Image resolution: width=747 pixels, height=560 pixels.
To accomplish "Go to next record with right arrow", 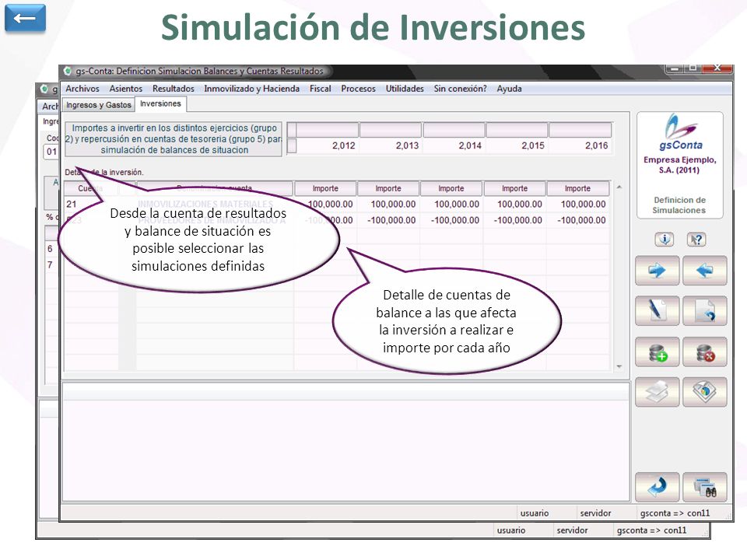I will tap(657, 271).
